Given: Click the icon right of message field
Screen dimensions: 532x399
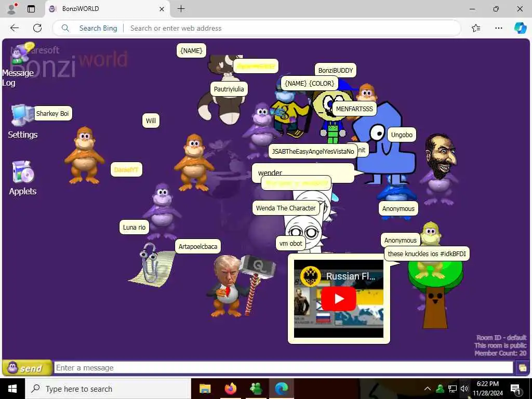Looking at the screenshot, I should tap(523, 368).
